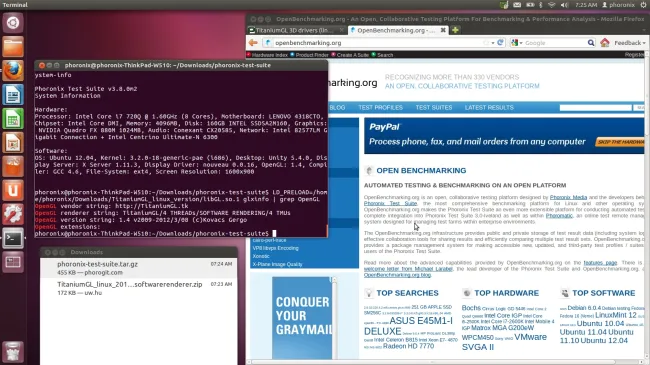Open LibreOffice Impress from the launcher
This screenshot has width=650, height=365.
pyautogui.click(x=13, y=143)
